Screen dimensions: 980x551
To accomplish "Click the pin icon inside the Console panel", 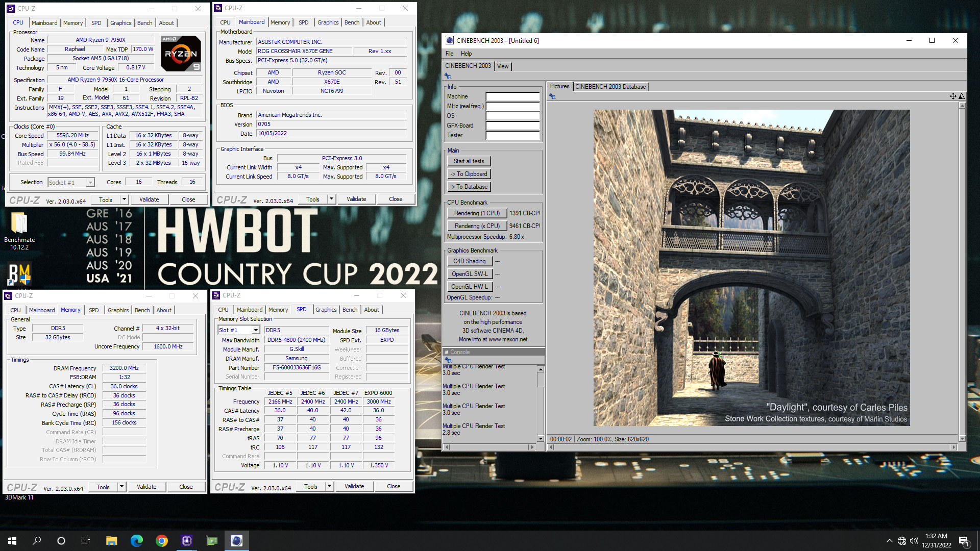I will point(449,360).
